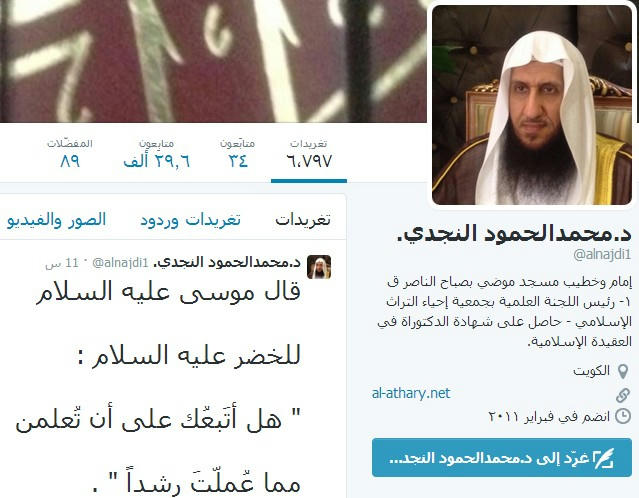Select the تغريدات count tab showing ٦،٧٩٧
This screenshot has width=639, height=498.
pyautogui.click(x=309, y=156)
